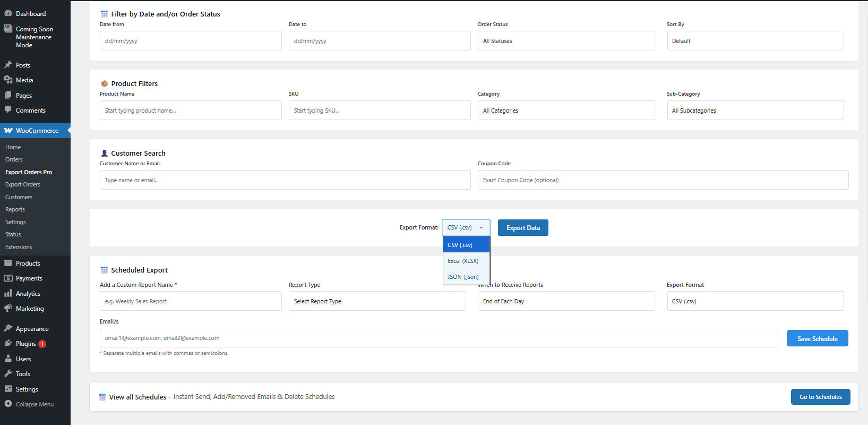The height and width of the screenshot is (425, 868).
Task: Click the Pages icon in sidebar
Action: pyautogui.click(x=8, y=95)
